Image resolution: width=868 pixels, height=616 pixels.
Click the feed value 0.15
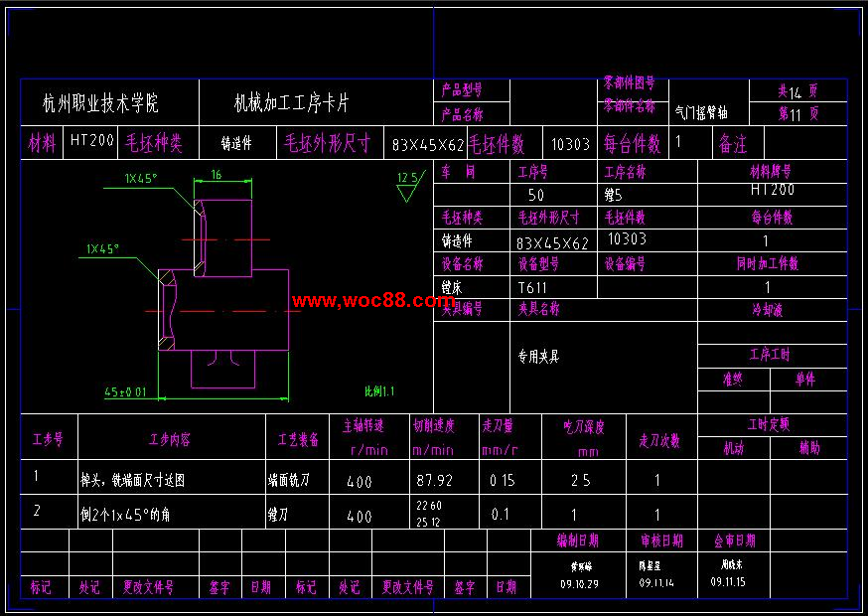coord(503,480)
